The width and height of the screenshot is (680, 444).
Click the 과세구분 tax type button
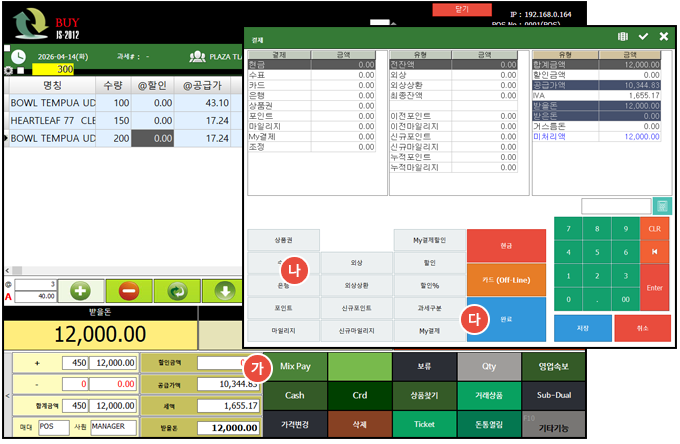pyautogui.click(x=429, y=308)
